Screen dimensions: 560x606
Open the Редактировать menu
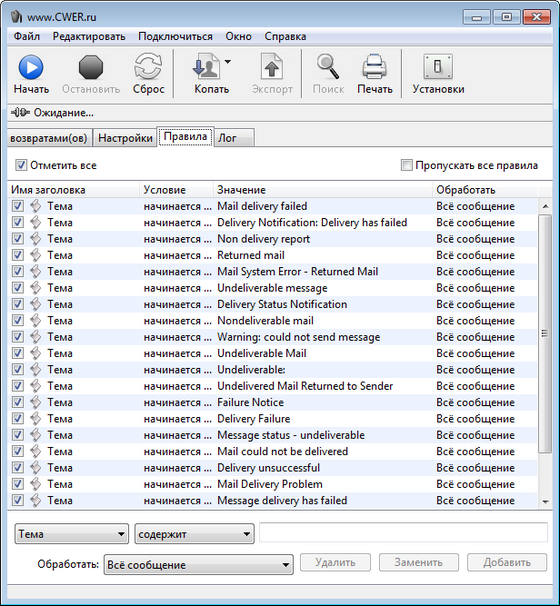coord(89,36)
